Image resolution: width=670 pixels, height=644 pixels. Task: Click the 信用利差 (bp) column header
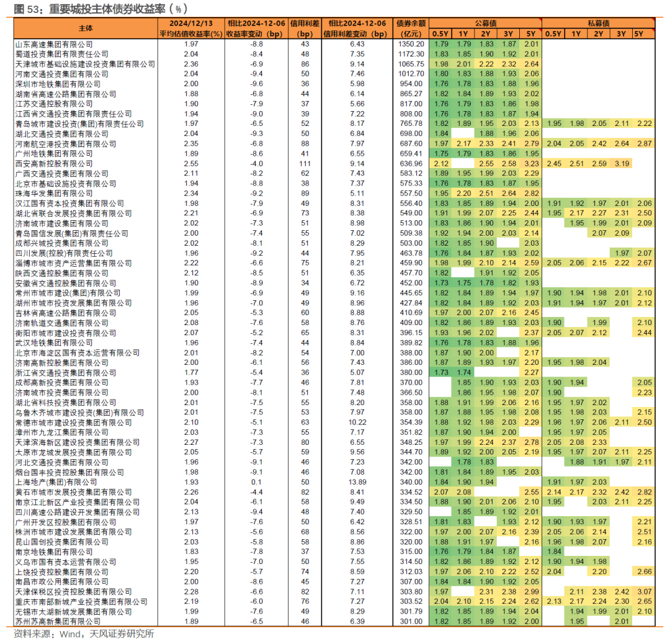point(305,28)
